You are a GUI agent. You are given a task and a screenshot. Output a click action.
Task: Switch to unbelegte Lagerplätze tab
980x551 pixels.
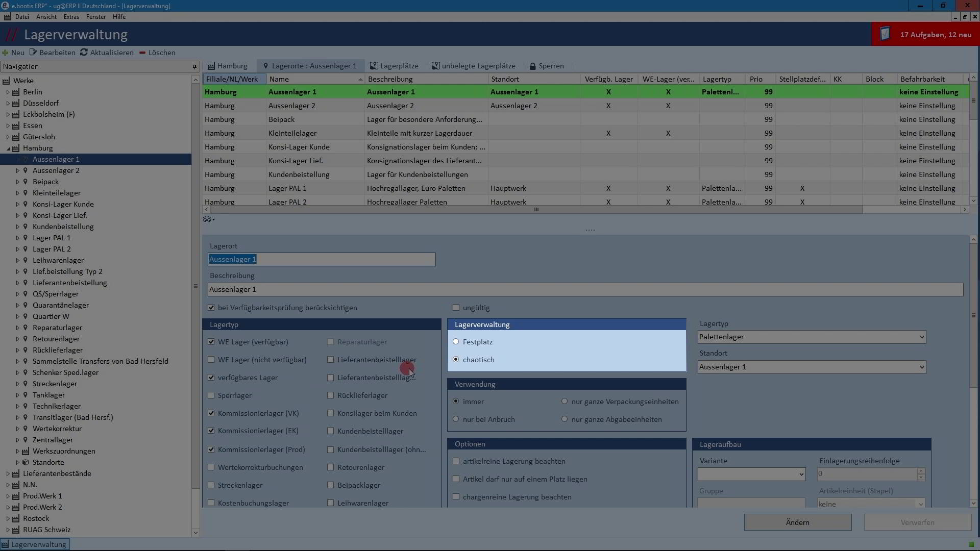[x=474, y=66]
